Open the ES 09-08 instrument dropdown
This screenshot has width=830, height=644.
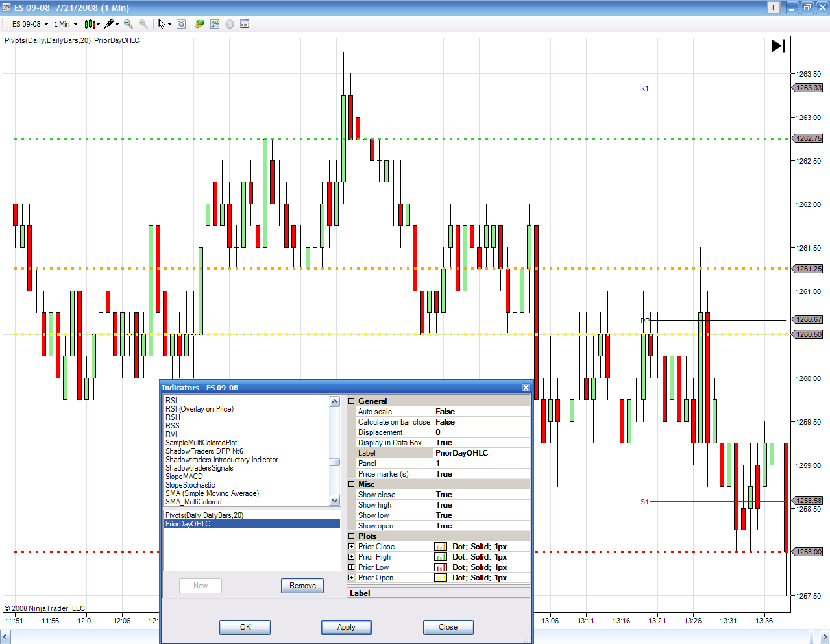click(x=30, y=24)
